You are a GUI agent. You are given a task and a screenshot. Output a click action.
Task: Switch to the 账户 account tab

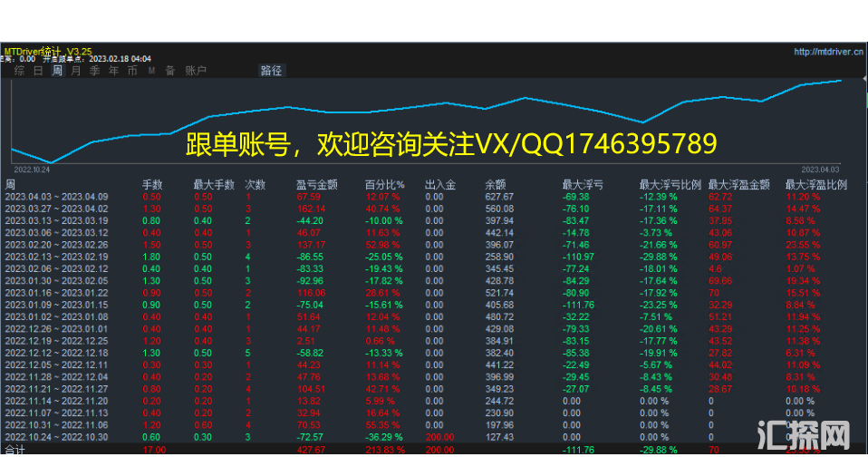[x=196, y=71]
